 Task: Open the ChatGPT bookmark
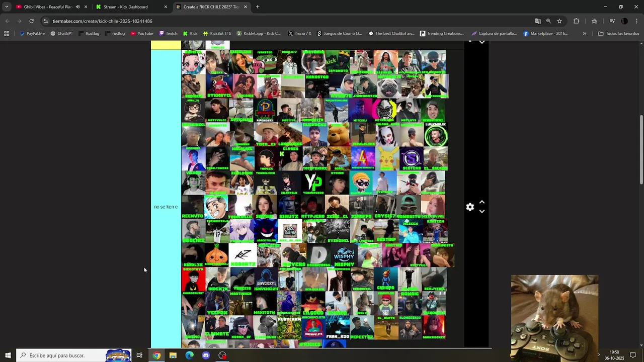tap(61, 34)
